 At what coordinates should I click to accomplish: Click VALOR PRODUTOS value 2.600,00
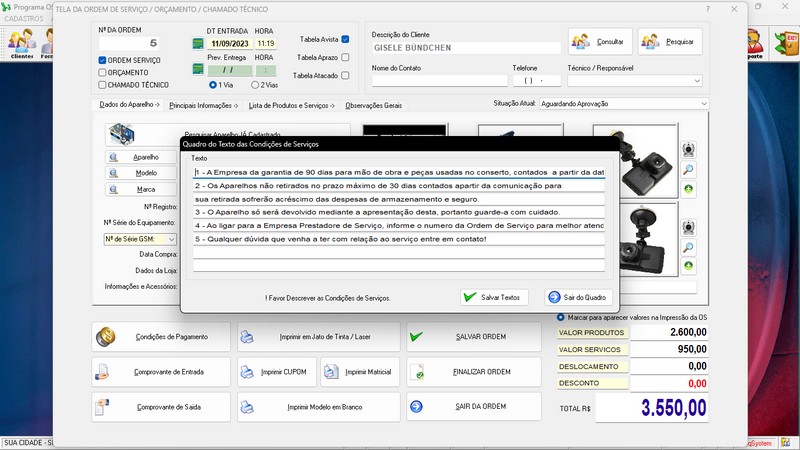669,332
